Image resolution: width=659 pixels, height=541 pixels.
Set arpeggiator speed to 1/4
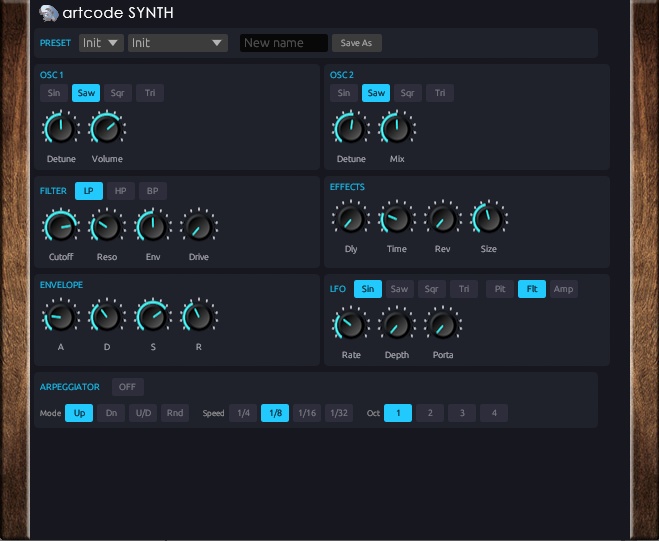coord(243,413)
